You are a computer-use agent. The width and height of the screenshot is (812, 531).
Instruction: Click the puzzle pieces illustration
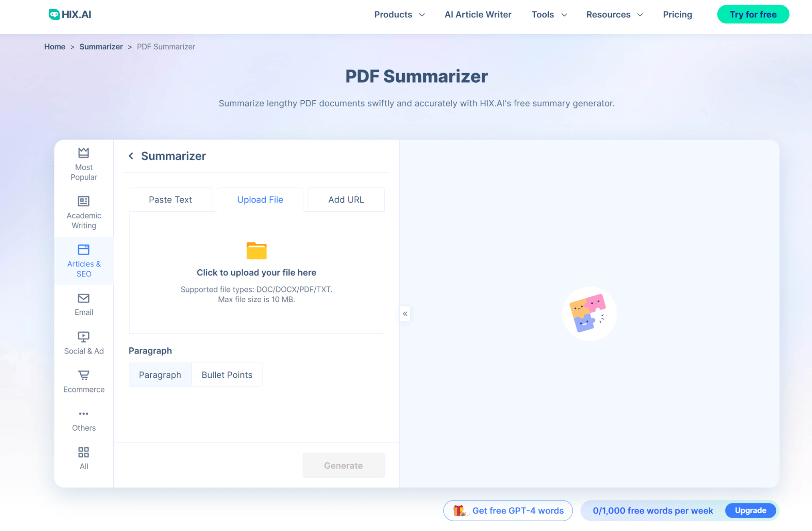(x=589, y=314)
